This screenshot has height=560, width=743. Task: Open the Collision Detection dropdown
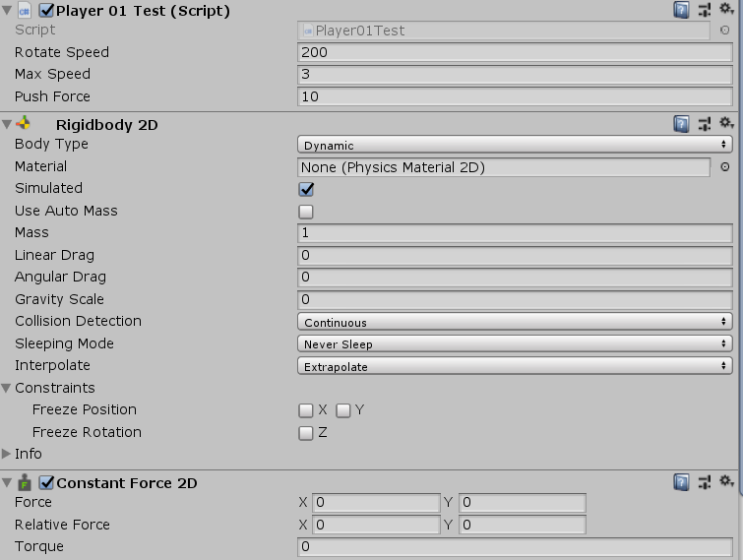pos(515,322)
